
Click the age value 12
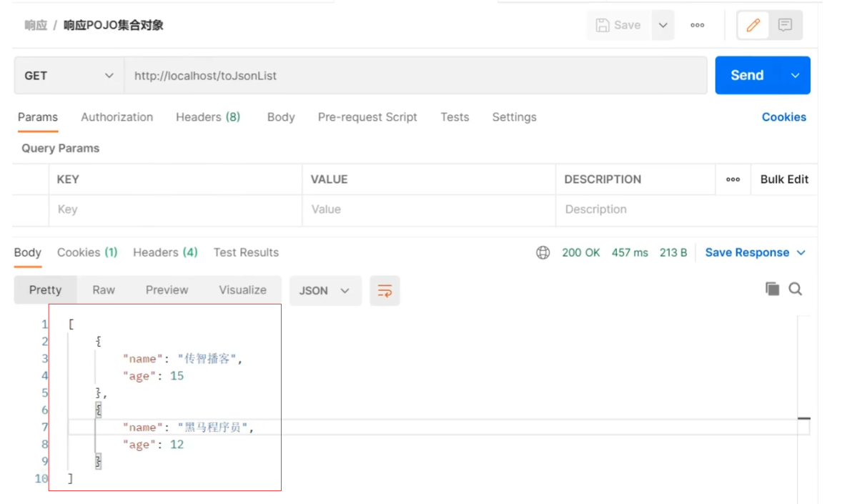click(x=177, y=445)
